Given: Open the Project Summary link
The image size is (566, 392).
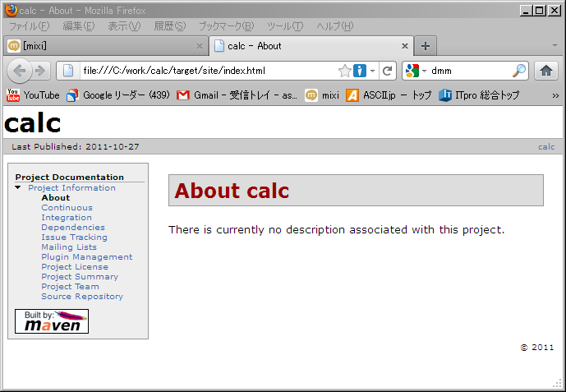Looking at the screenshot, I should point(80,276).
